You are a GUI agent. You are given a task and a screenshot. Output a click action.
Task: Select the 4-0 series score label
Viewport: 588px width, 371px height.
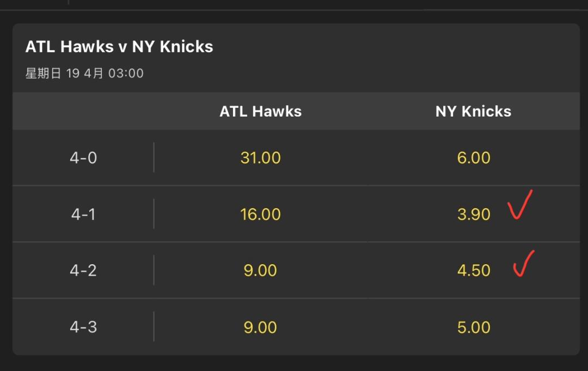pyautogui.click(x=83, y=158)
